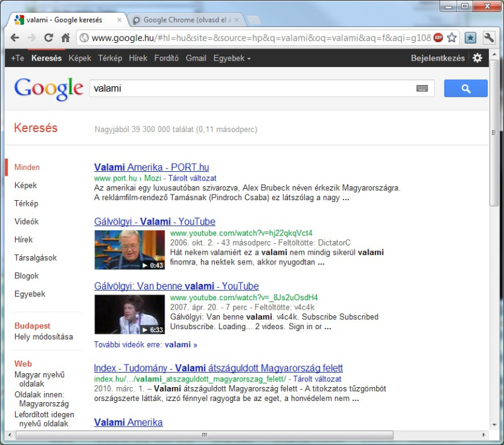Click the blue bookmark extension icon
The height and width of the screenshot is (445, 504).
pos(470,38)
